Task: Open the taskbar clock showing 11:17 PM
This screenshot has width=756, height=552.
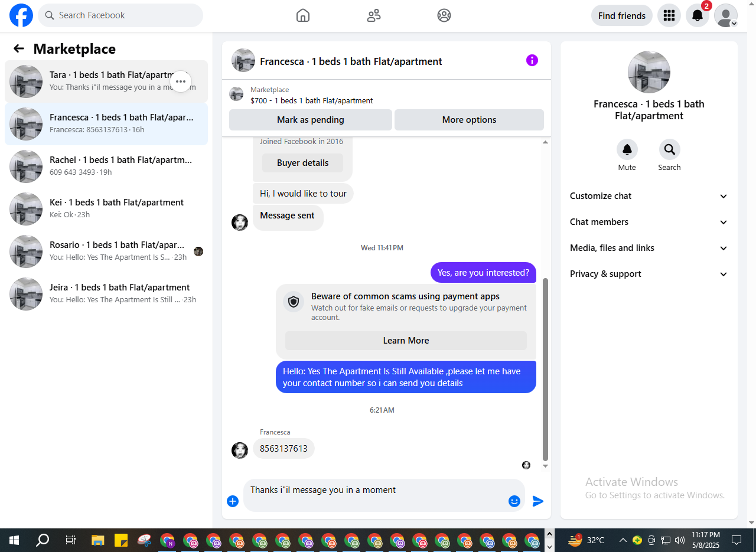Action: 706,540
